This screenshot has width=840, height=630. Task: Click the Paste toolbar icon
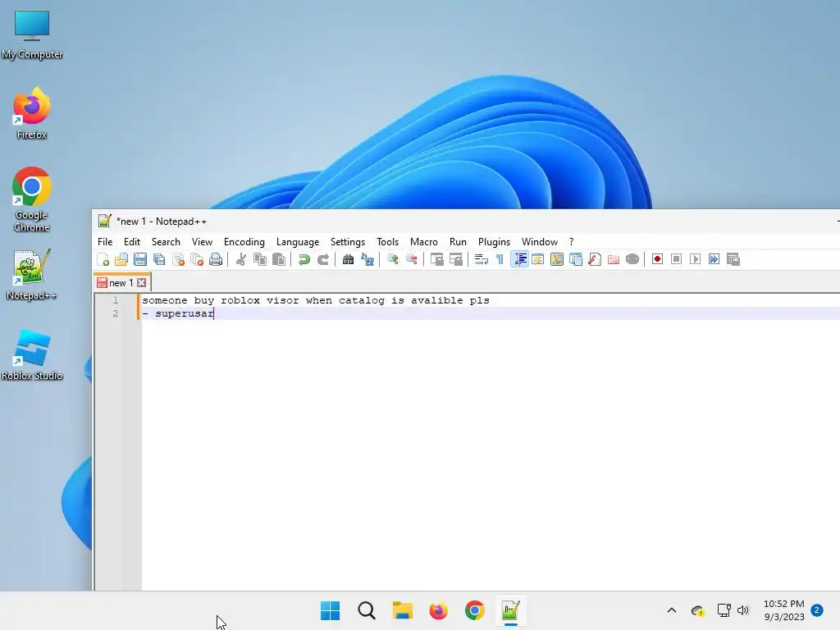point(279,260)
